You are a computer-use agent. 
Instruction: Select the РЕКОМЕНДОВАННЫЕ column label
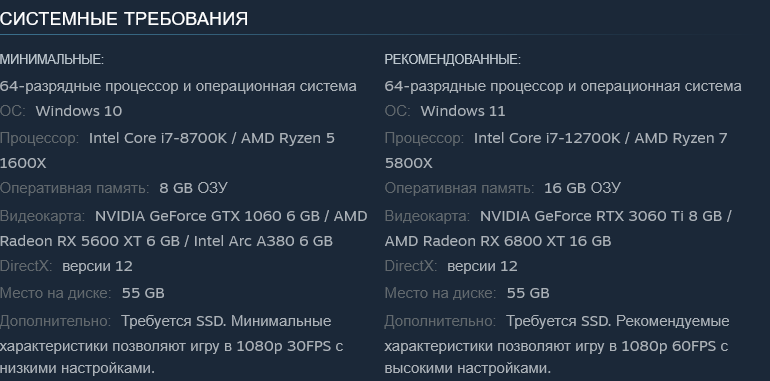(x=452, y=59)
